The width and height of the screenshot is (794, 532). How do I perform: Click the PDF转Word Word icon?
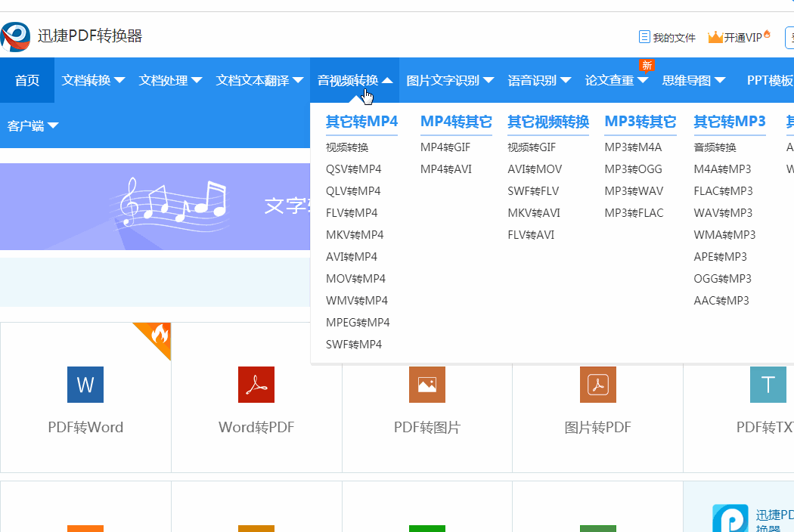point(85,385)
